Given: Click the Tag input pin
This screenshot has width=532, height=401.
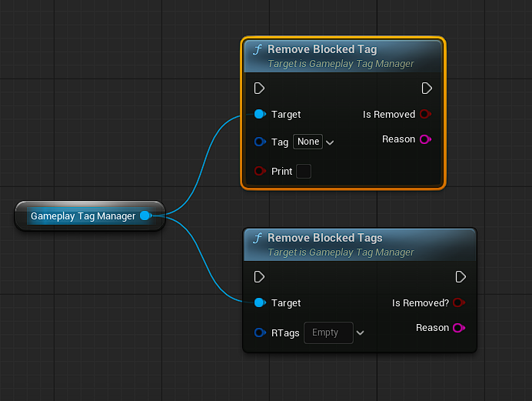Looking at the screenshot, I should coord(259,142).
